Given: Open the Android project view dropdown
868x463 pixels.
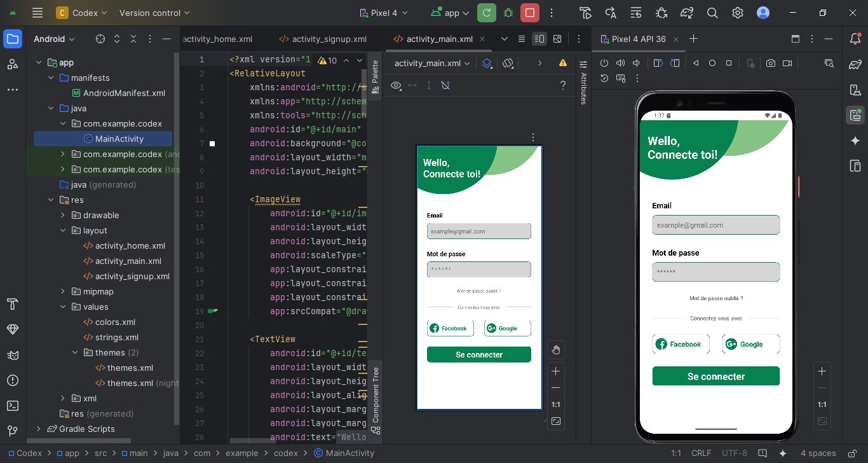Looking at the screenshot, I should [55, 39].
